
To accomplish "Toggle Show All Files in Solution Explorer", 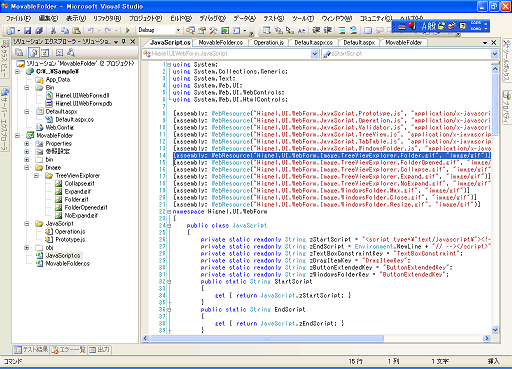I will pos(34,52).
